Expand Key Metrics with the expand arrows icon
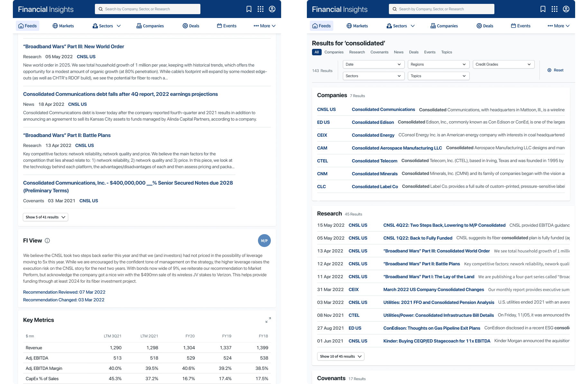The image size is (588, 384). coord(268,320)
